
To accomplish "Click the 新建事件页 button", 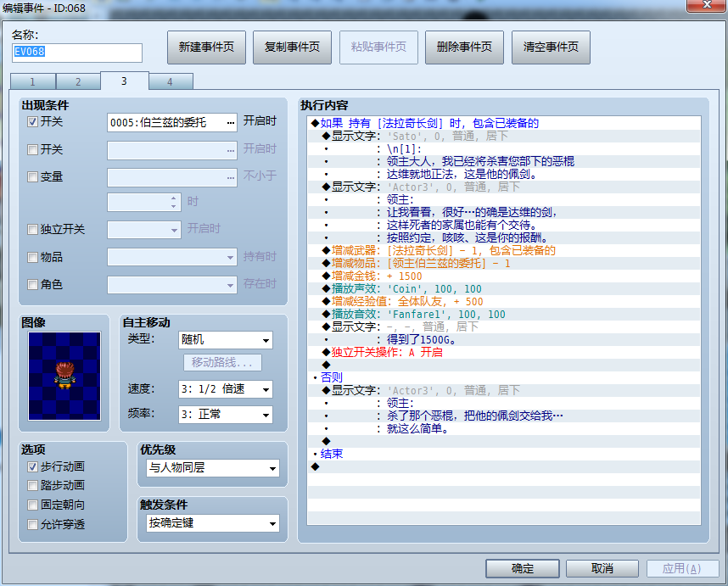I will pyautogui.click(x=206, y=47).
